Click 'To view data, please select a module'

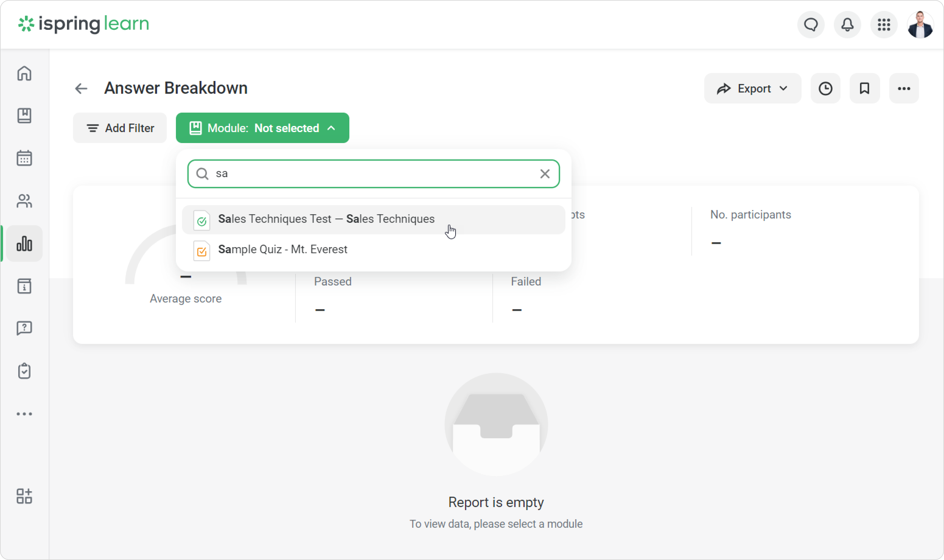[496, 524]
